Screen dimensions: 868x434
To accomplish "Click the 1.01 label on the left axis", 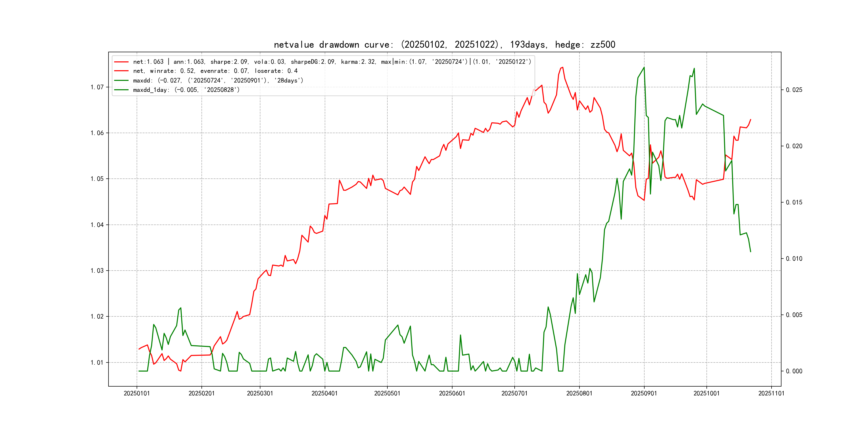I will [x=97, y=362].
